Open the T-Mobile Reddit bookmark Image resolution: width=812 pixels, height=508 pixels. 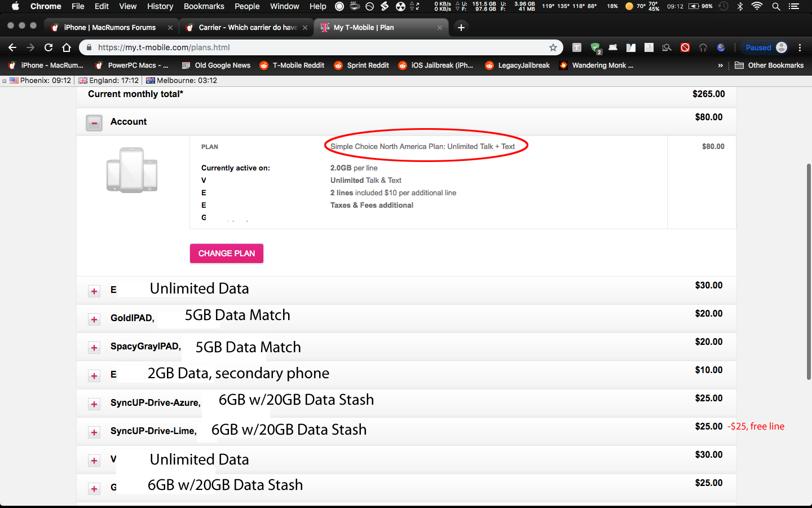click(x=292, y=65)
